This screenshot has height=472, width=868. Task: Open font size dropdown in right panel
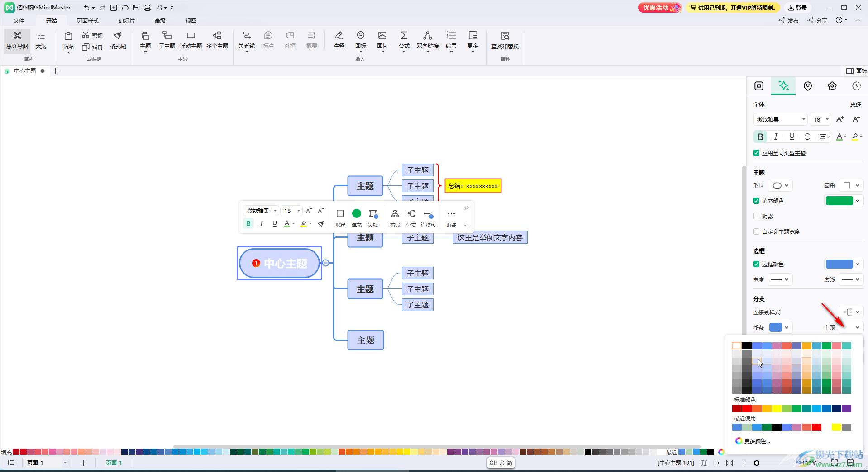[x=820, y=119]
